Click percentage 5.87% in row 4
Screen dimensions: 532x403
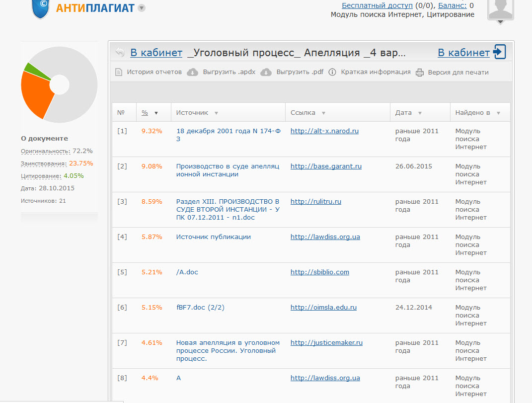(152, 237)
